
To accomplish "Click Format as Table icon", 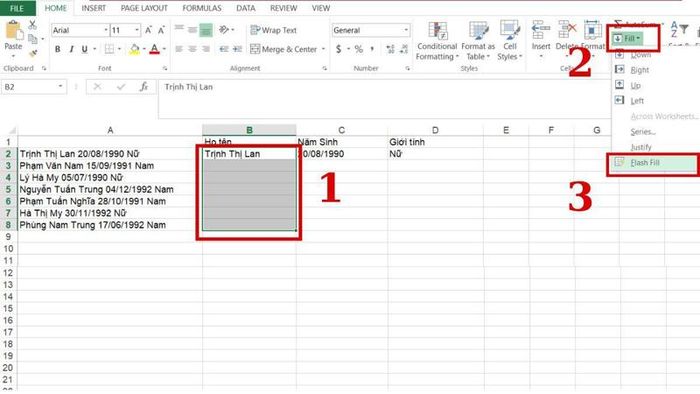I will click(x=478, y=30).
